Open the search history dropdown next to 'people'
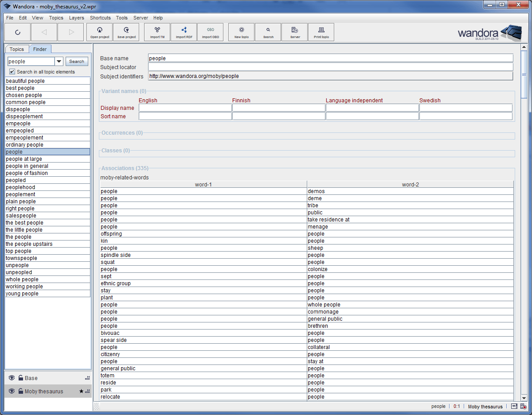 (59, 61)
